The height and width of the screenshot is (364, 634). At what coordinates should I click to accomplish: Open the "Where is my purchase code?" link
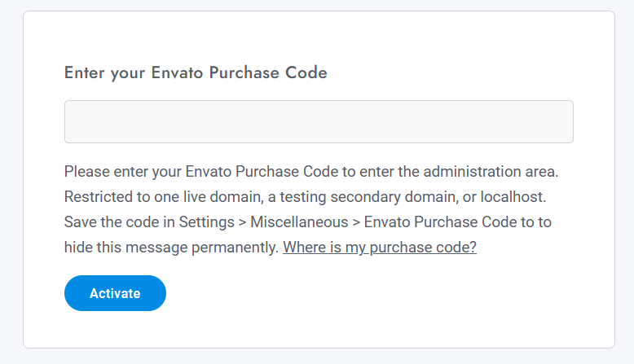point(380,248)
